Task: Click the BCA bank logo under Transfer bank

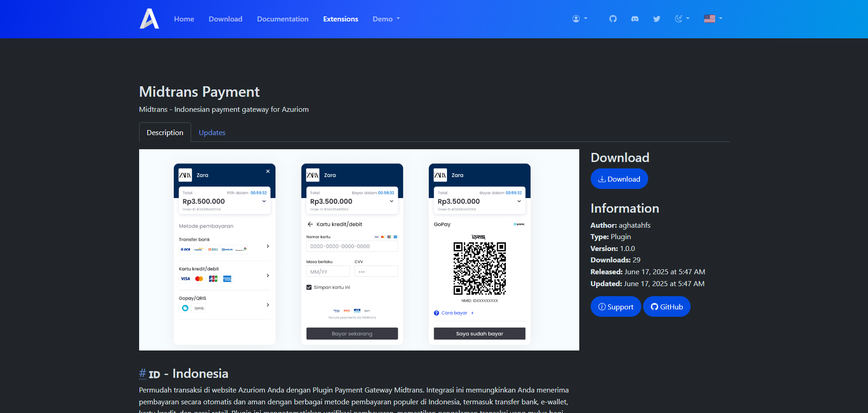Action: point(186,249)
